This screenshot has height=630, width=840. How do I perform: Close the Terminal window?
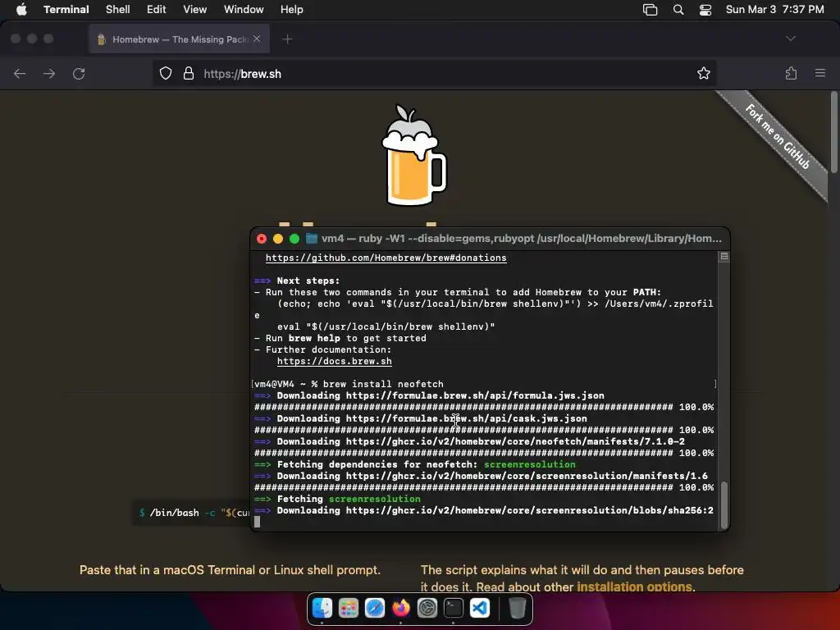[262, 239]
